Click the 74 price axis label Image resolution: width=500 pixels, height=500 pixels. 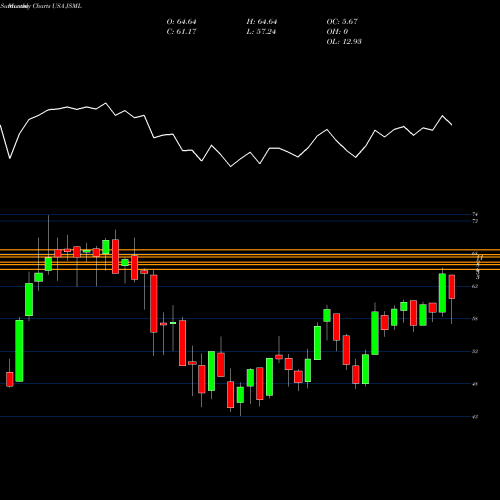(x=475, y=214)
